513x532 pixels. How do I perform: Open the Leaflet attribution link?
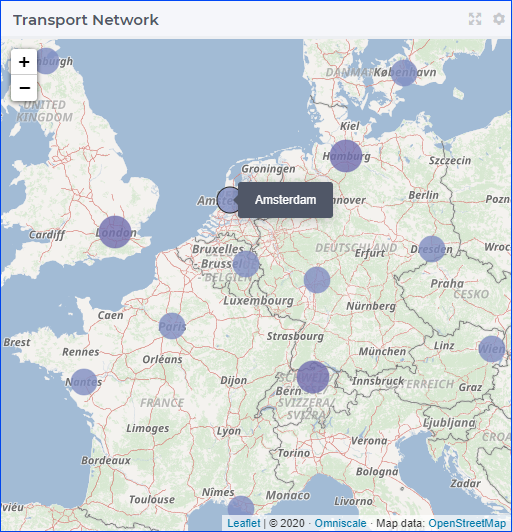tap(243, 523)
